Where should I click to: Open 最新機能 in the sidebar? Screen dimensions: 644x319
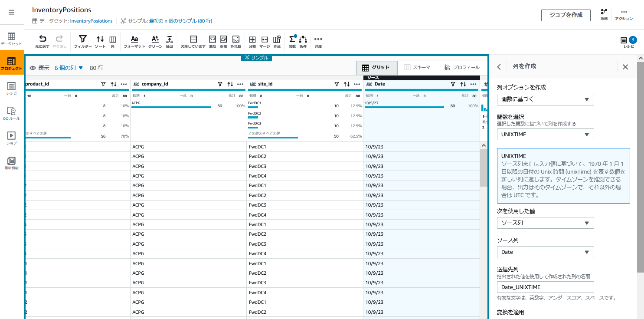[12, 163]
